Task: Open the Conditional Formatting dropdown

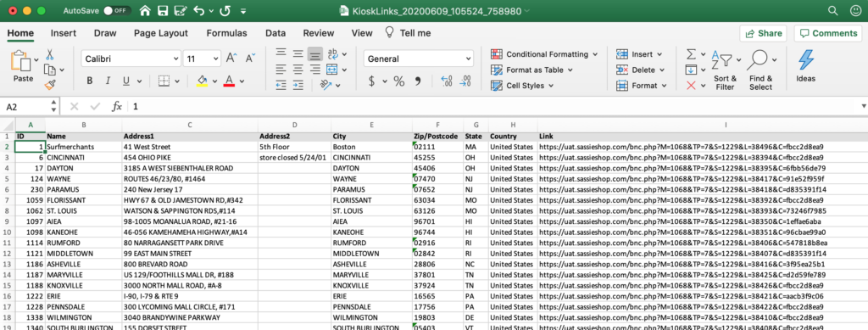Action: coord(545,54)
